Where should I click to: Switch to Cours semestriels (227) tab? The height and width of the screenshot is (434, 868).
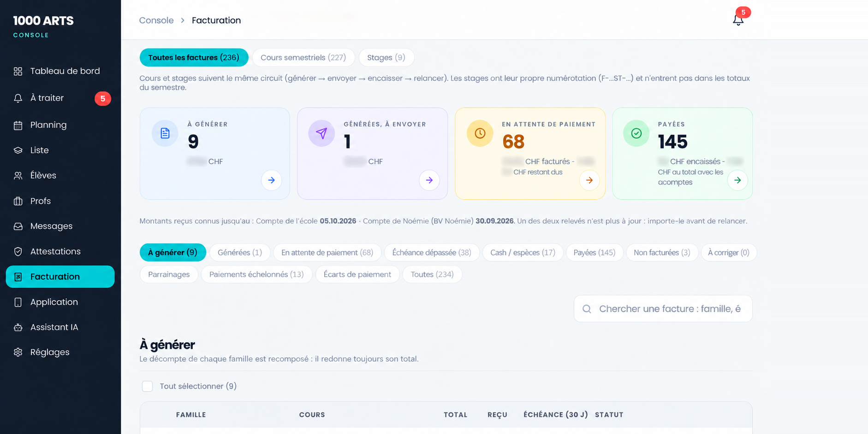tap(303, 58)
